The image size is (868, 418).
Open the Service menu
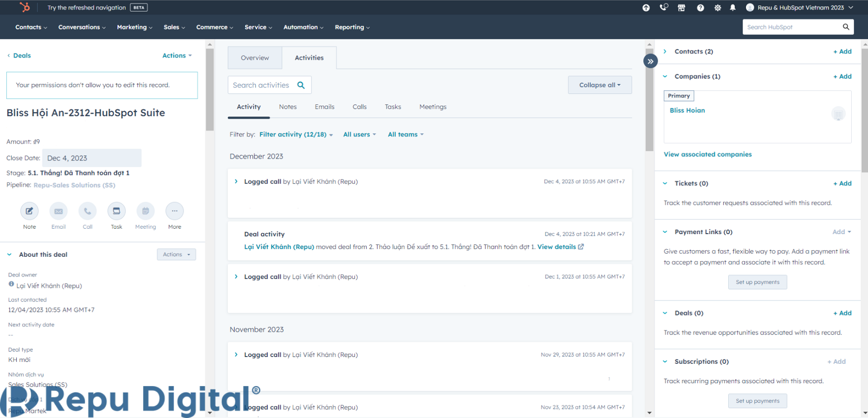258,27
